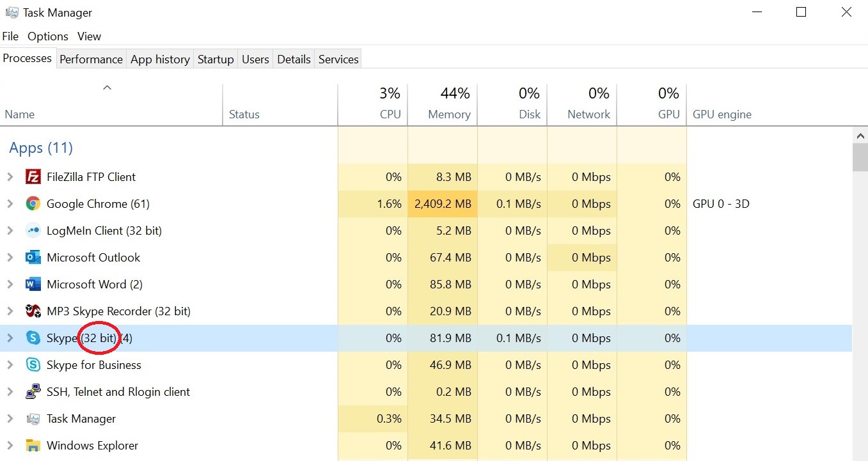
Task: Select the Skype for Business row name
Action: tap(94, 365)
